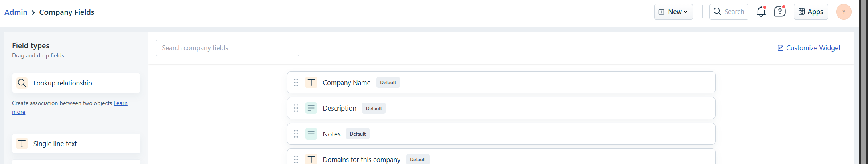Go to the Admin breadcrumb link
Viewport: 868px width, 164px height.
click(x=16, y=12)
